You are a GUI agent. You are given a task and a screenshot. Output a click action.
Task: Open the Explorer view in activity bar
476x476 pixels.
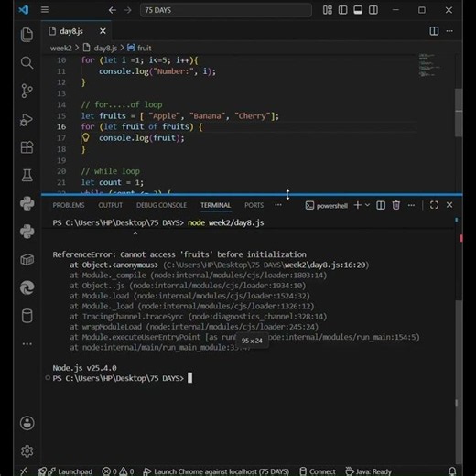tap(27, 34)
